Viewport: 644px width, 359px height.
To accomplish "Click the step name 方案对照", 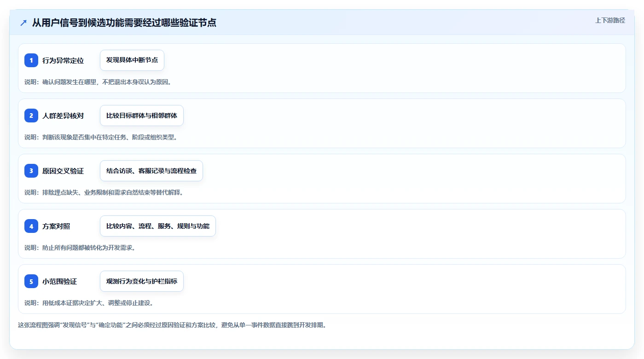I will pyautogui.click(x=56, y=226).
